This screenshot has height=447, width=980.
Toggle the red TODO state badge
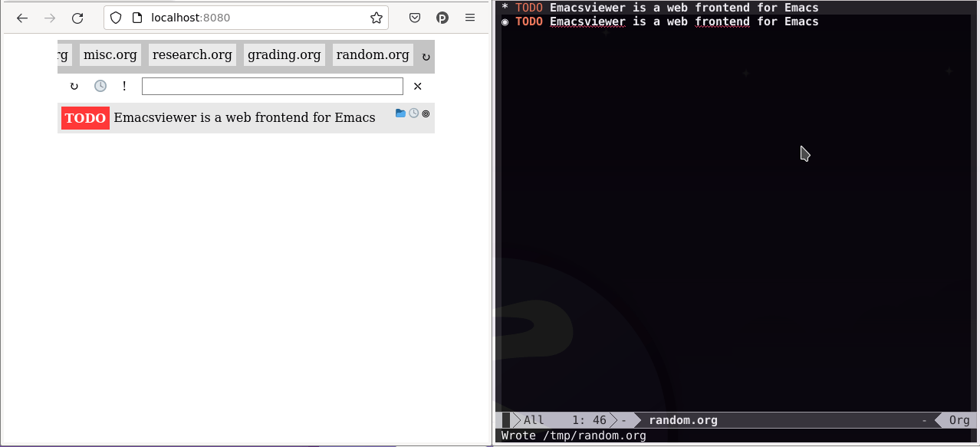pos(85,118)
